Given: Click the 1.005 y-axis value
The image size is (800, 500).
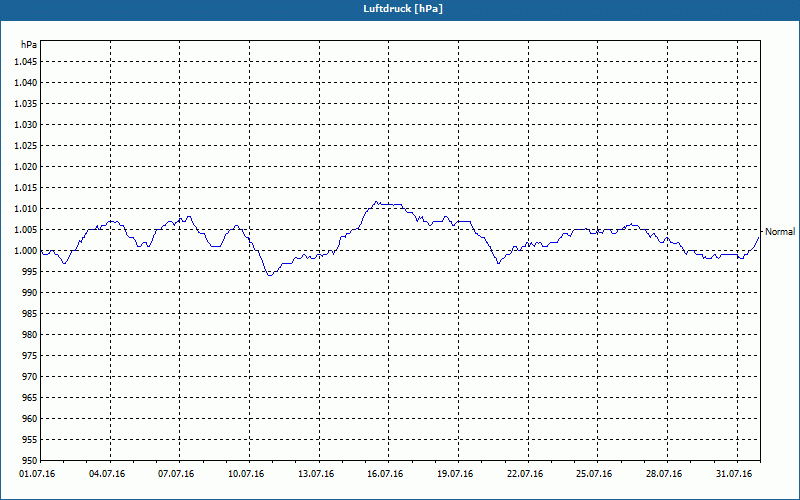Looking at the screenshot, I should (27, 230).
